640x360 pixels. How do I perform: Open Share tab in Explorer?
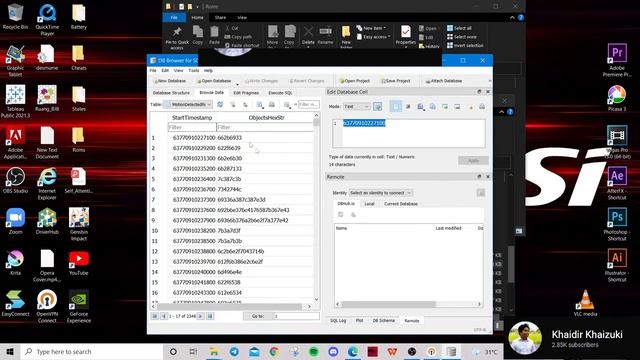coord(220,18)
